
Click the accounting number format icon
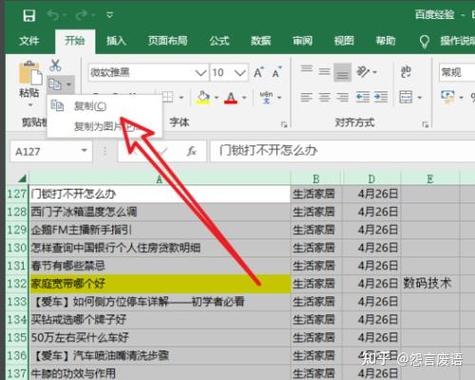point(447,96)
